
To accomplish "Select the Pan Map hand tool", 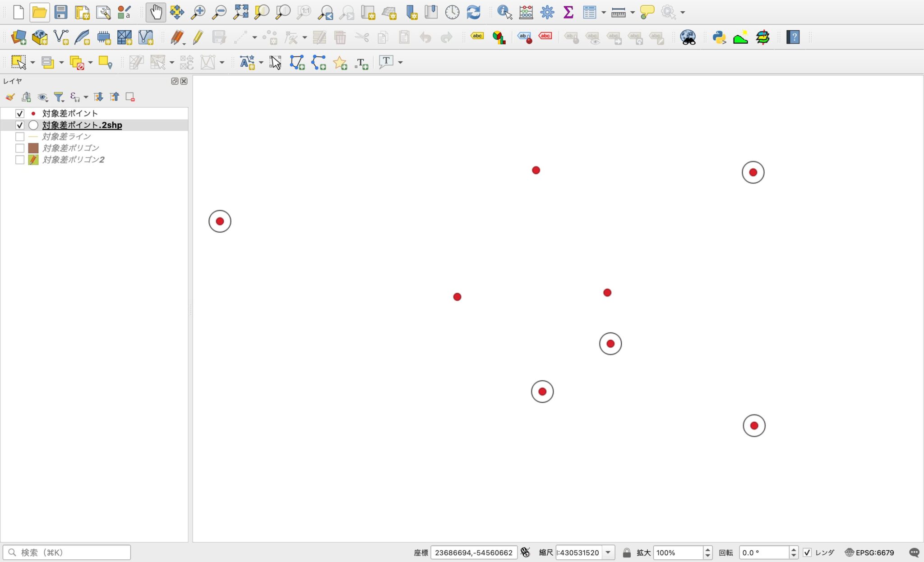I will 156,12.
